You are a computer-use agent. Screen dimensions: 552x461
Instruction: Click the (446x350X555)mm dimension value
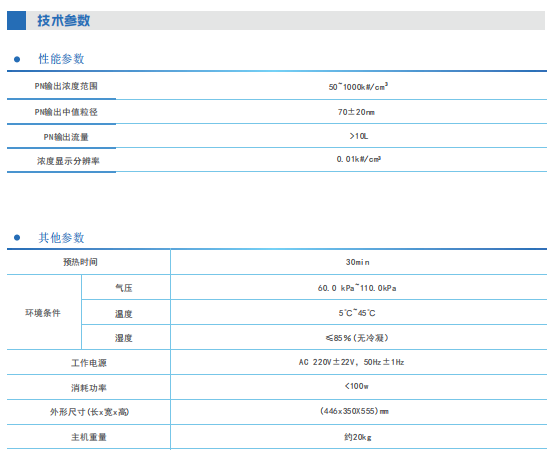coord(355,411)
